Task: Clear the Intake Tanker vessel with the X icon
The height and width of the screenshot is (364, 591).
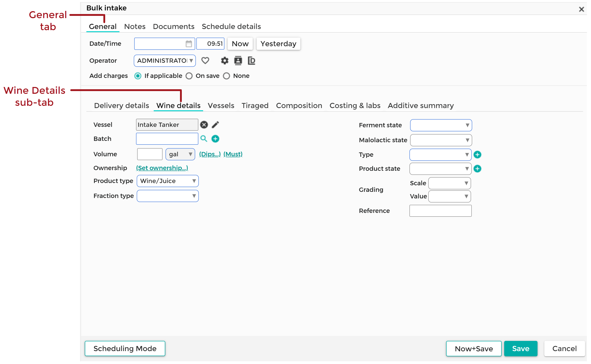Action: click(204, 125)
